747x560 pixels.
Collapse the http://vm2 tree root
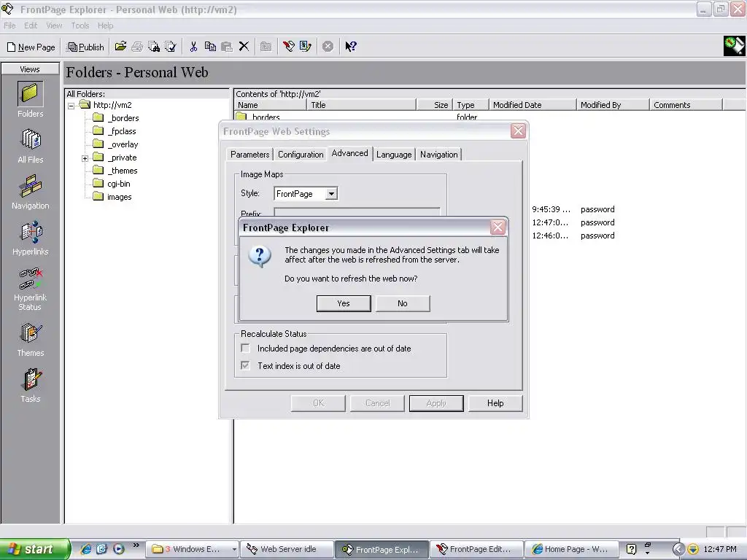(x=71, y=106)
